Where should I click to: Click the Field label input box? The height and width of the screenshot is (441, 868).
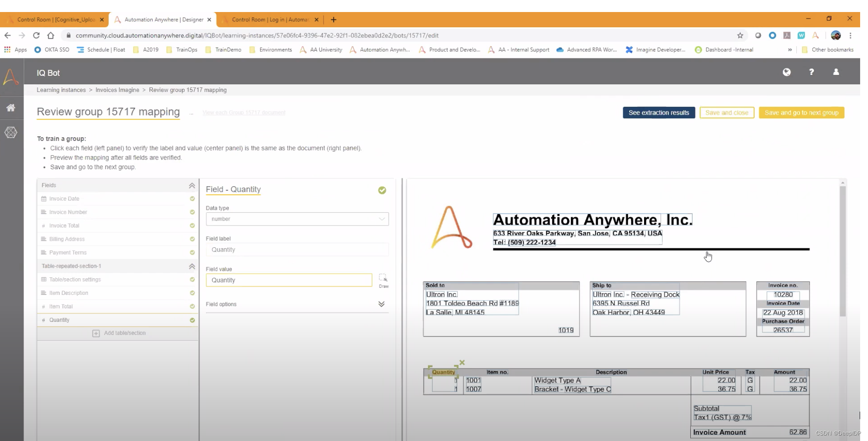point(297,250)
